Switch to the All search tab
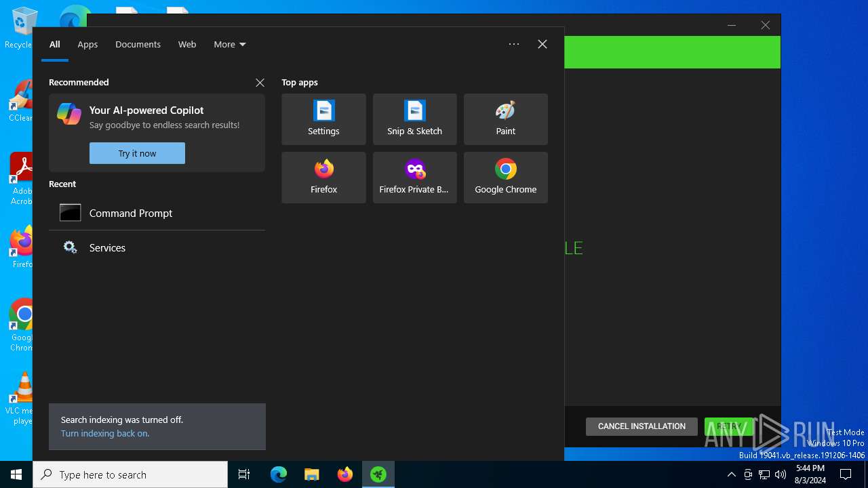868x488 pixels. 55,44
